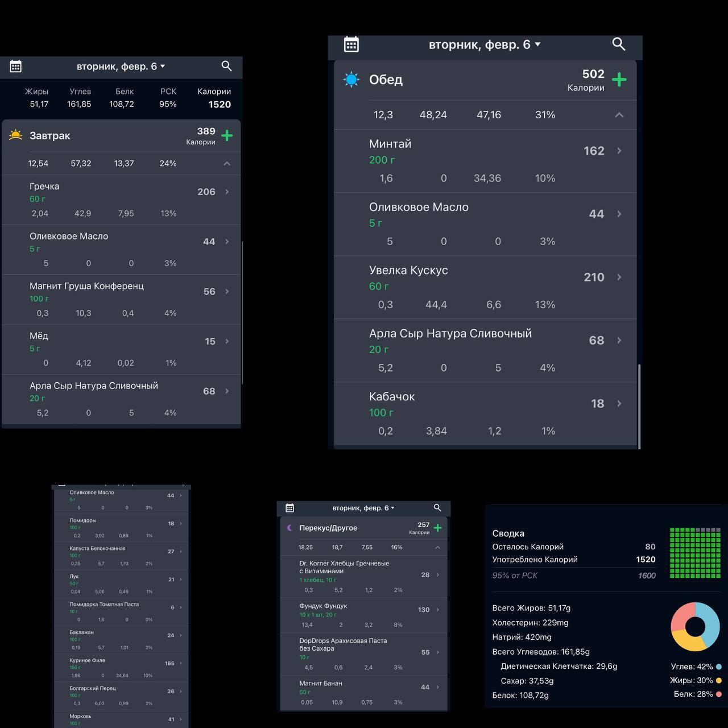Viewport: 728px width, 728px height.
Task: Add food with the green plus beside Обед
Action: click(619, 80)
